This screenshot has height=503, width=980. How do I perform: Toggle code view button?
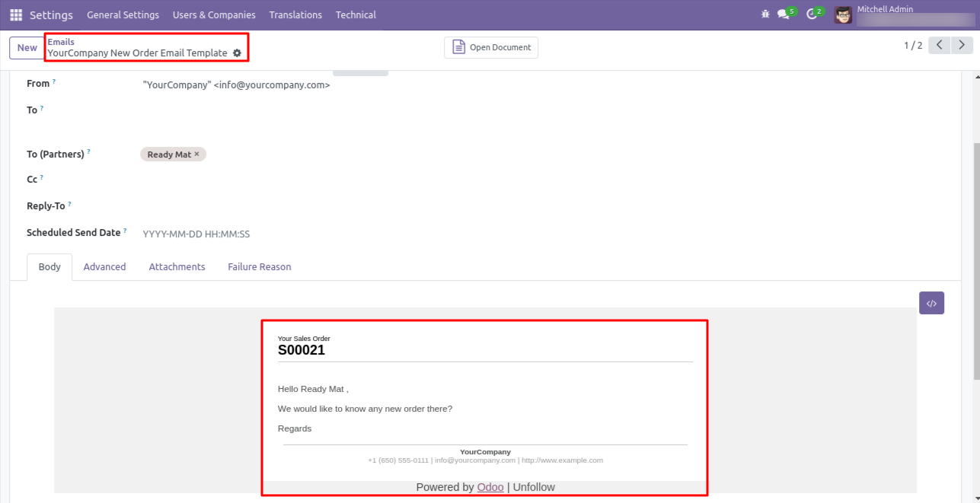tap(931, 303)
